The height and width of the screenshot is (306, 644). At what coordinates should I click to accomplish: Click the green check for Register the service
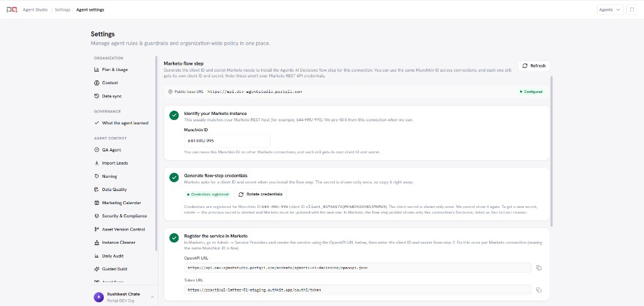(174, 238)
